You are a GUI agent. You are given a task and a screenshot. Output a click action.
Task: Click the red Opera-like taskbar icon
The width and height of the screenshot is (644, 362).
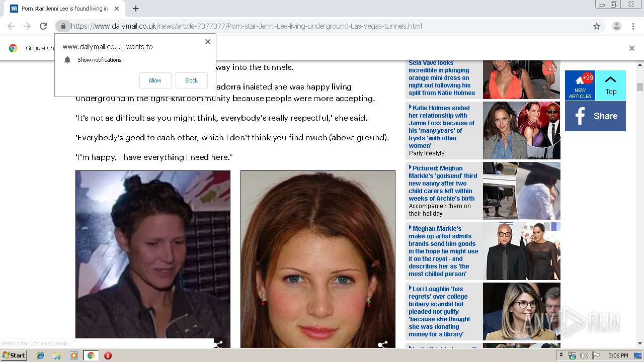[108, 355]
